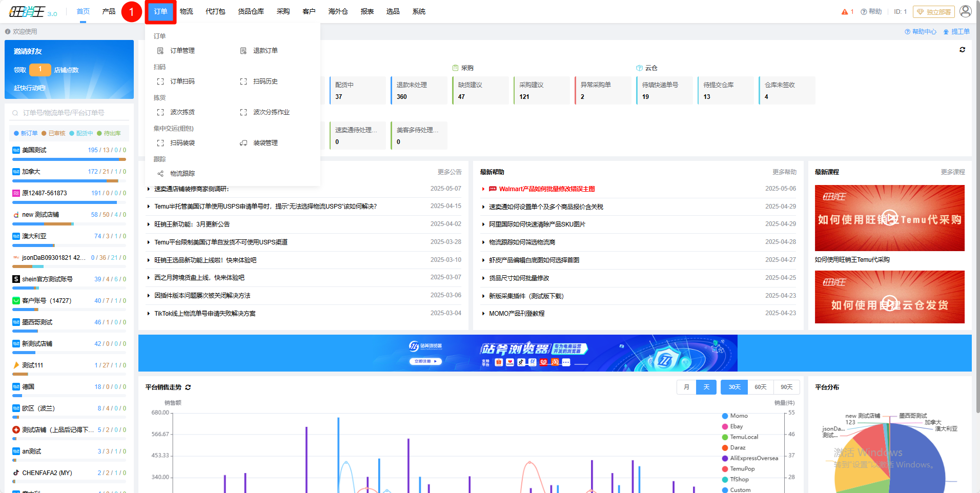Open 物流 top menu

point(187,11)
